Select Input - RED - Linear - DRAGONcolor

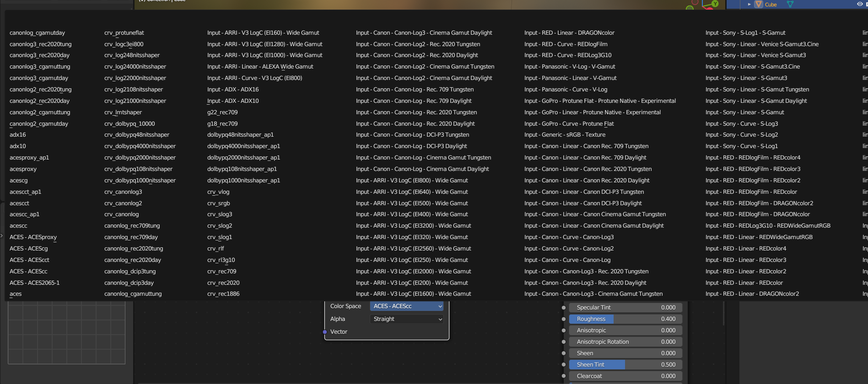(569, 33)
